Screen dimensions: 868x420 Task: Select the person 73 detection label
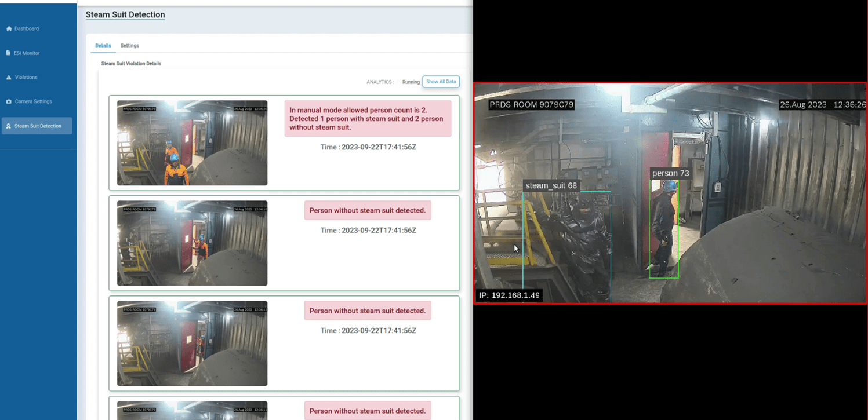pyautogui.click(x=670, y=173)
